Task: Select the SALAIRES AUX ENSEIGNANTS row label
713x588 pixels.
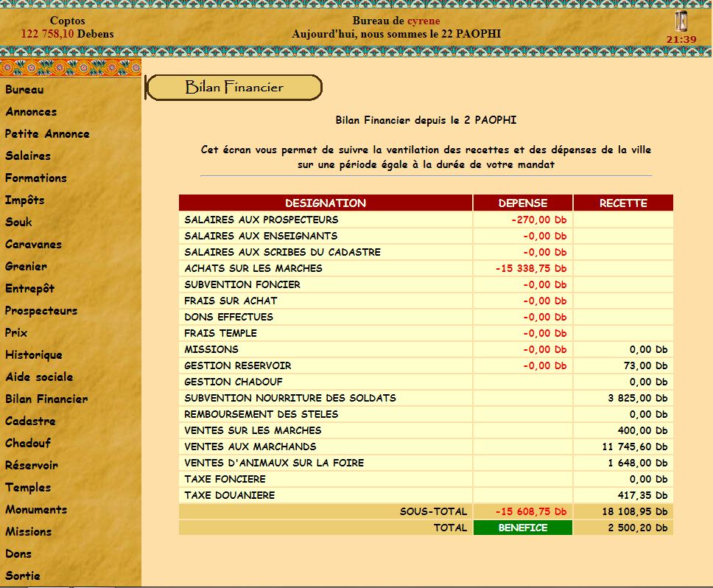Action: click(x=261, y=236)
